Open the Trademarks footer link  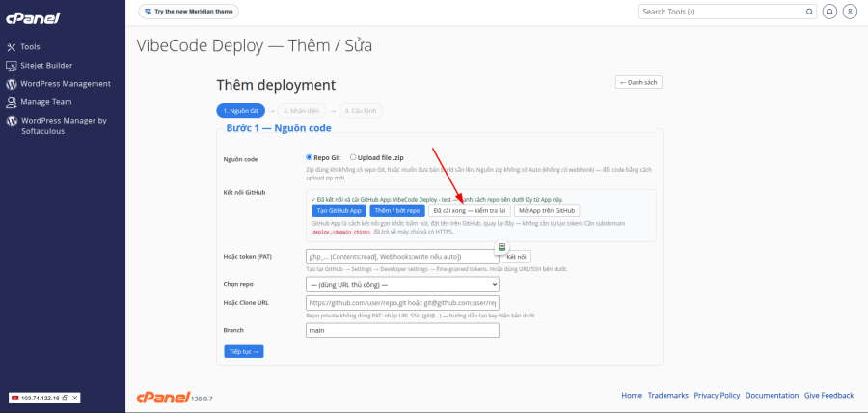(x=668, y=396)
